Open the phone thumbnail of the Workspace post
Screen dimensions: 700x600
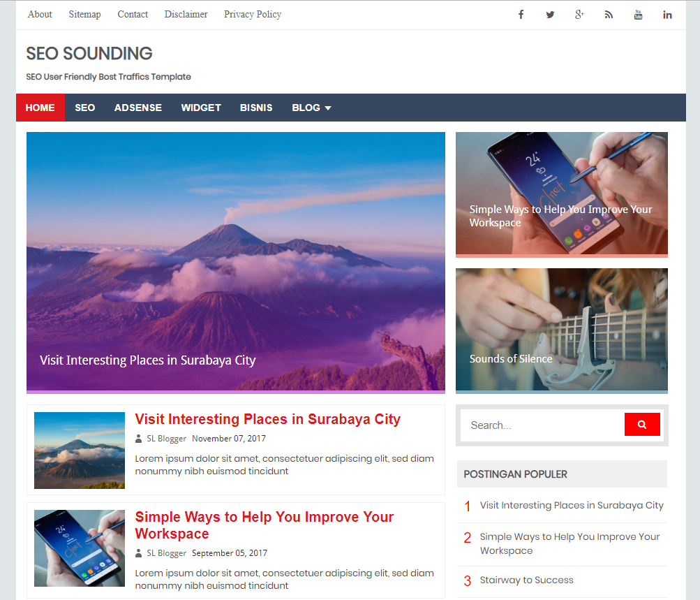point(80,548)
